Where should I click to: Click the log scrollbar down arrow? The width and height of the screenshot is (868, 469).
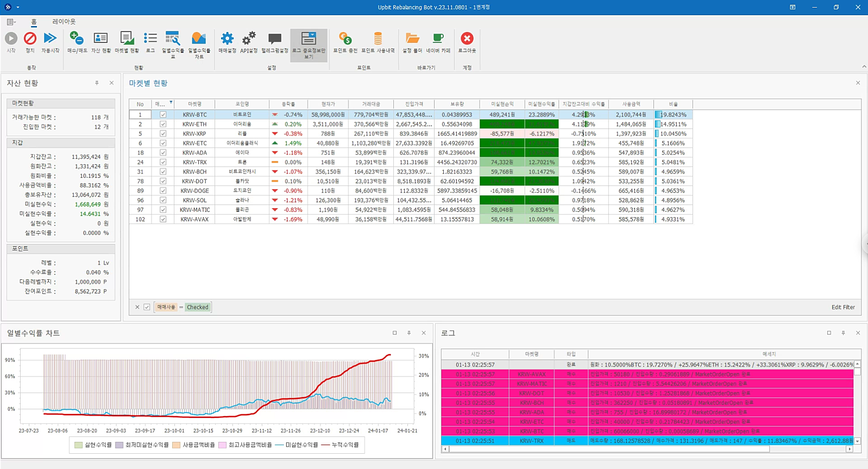(858, 441)
